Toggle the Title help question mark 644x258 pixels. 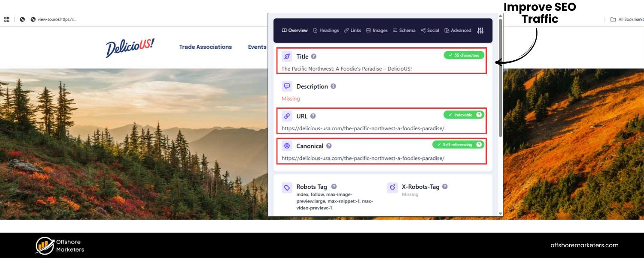(313, 56)
